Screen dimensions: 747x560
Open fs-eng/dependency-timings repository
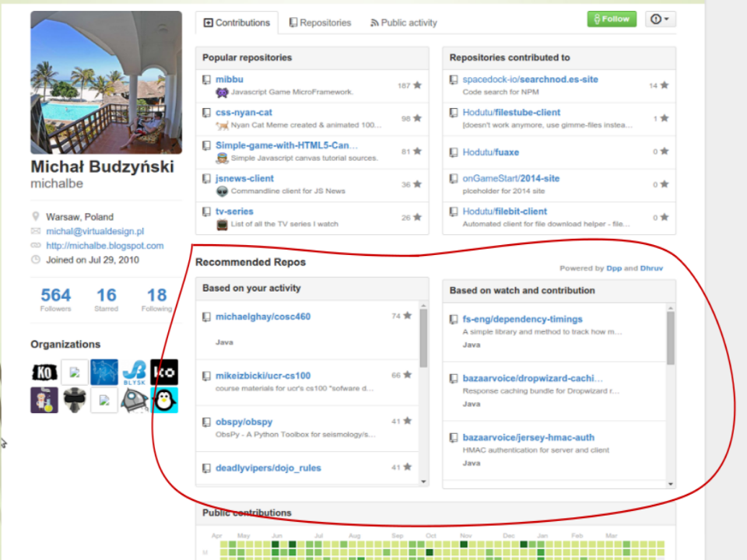pyautogui.click(x=523, y=319)
